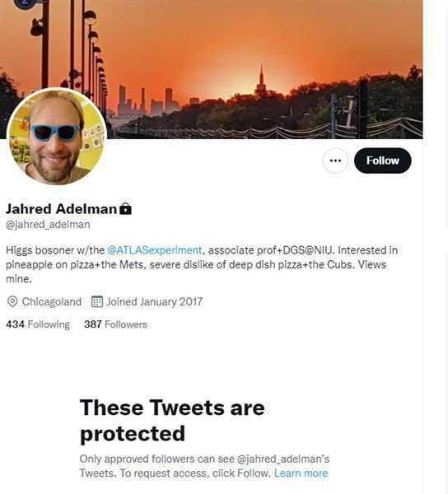Click the Only approved followers notice text

point(204,466)
